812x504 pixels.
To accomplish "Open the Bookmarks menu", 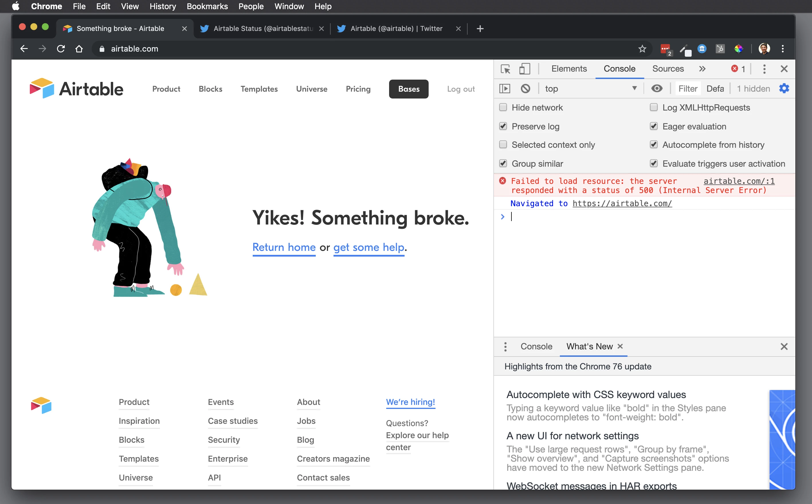I will coord(207,6).
